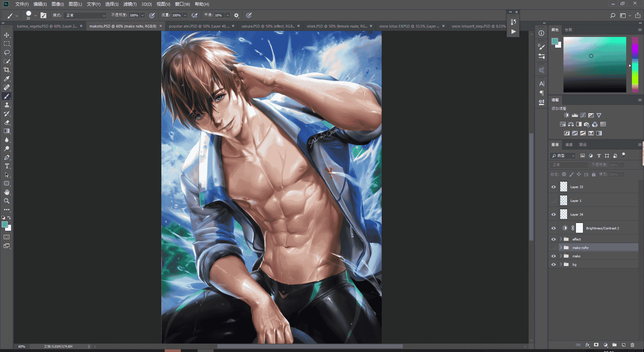Select the Eraser tool
The image size is (644, 352).
[x=7, y=122]
